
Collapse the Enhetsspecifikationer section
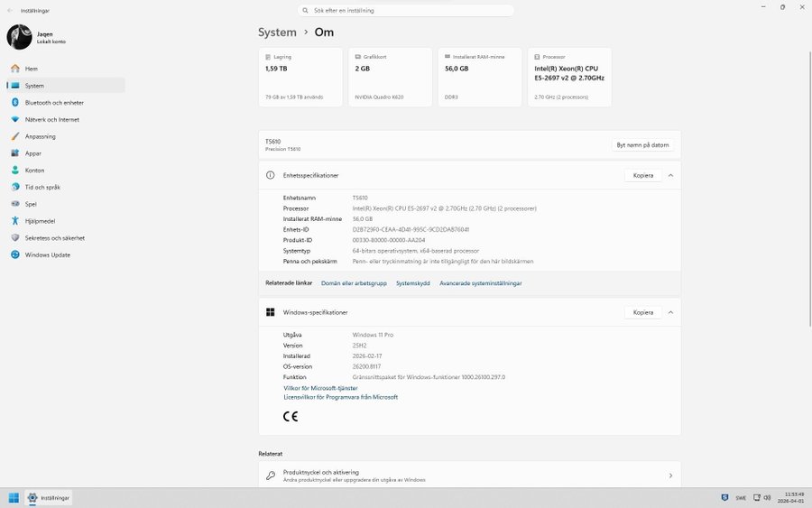pos(670,175)
